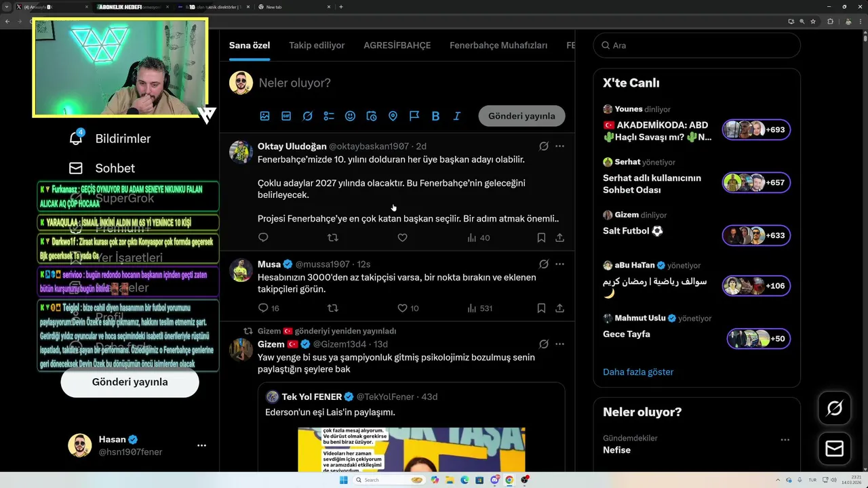Open a new browser tab with plus
The height and width of the screenshot is (488, 868).
(340, 7)
